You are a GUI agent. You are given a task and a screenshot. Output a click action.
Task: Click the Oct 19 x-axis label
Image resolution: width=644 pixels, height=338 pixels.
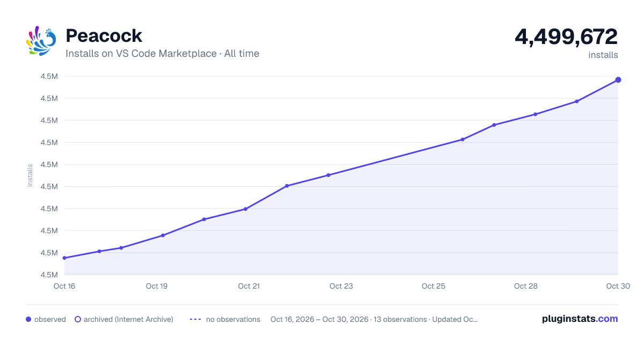(157, 286)
